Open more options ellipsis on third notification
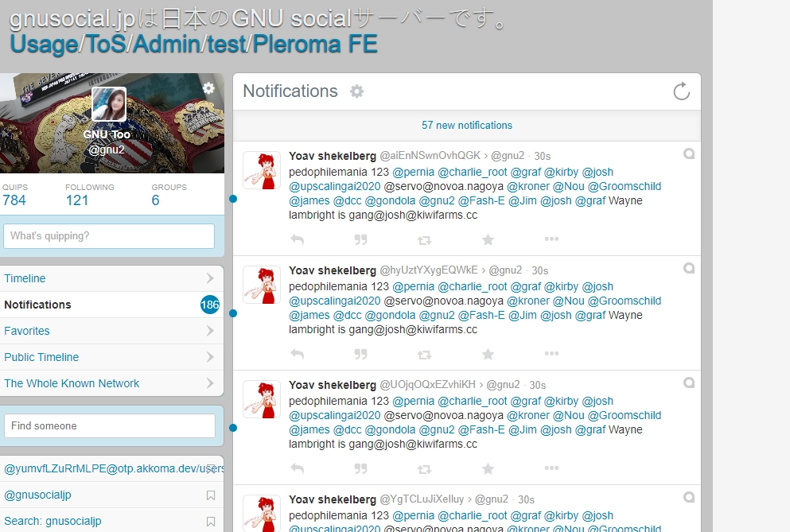 coord(551,468)
